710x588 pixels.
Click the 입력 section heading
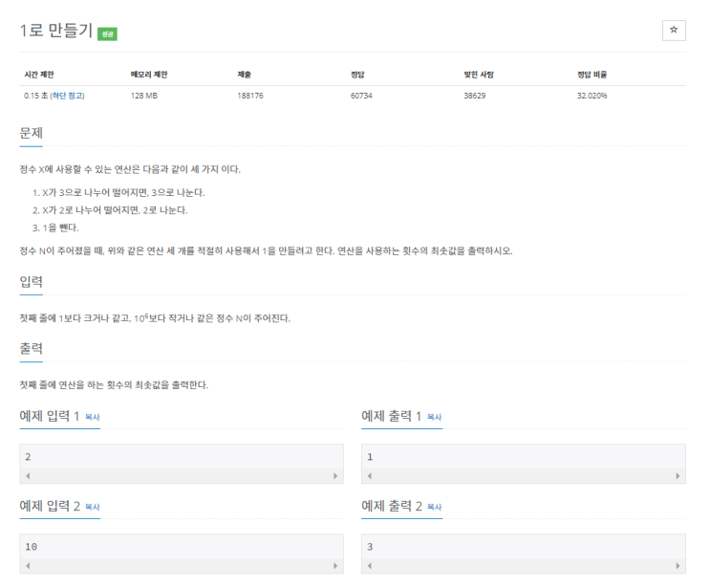pyautogui.click(x=32, y=282)
